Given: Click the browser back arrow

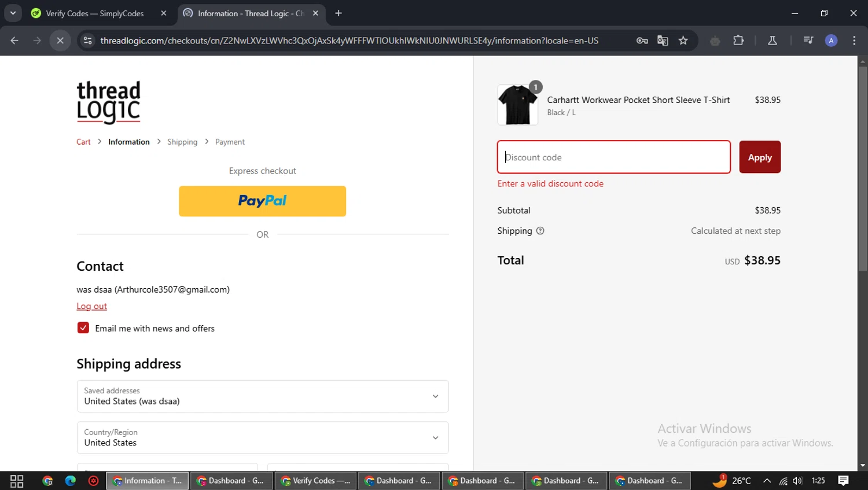Looking at the screenshot, I should click(14, 40).
